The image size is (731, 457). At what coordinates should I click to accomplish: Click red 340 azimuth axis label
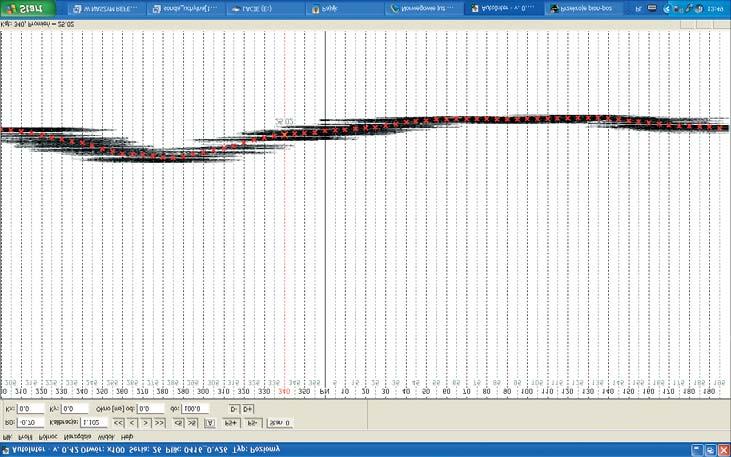284,391
